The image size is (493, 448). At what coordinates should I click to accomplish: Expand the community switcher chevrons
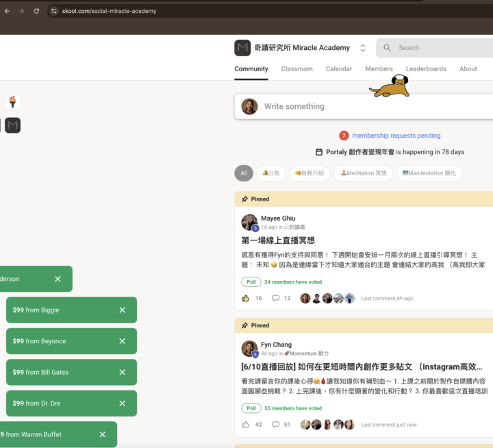(363, 48)
